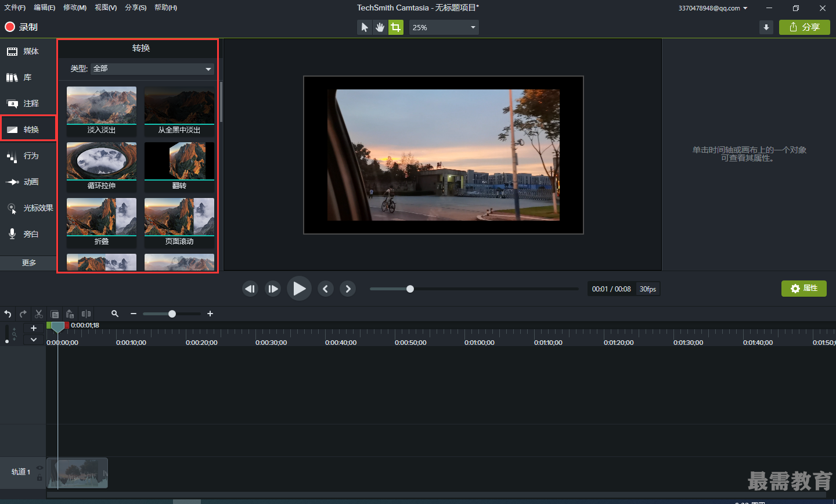Toggle the crop tool
This screenshot has width=836, height=504.
(x=396, y=27)
